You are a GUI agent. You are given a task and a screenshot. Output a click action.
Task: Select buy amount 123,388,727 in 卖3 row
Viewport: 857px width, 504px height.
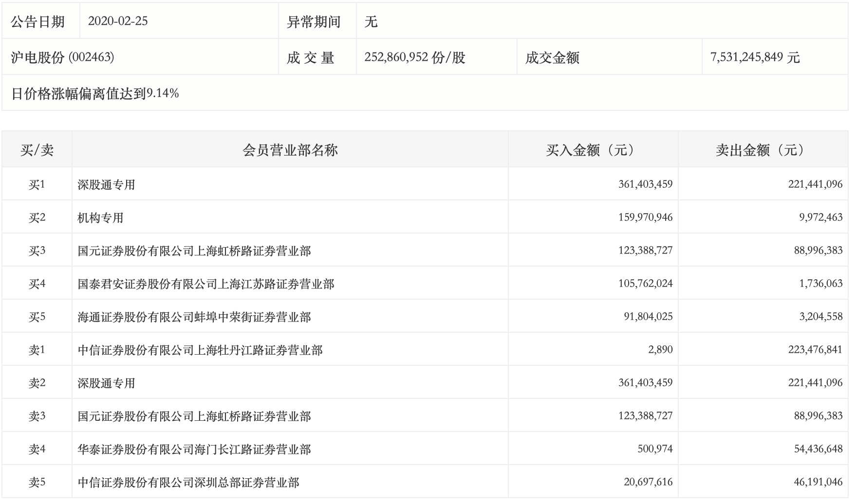(646, 415)
